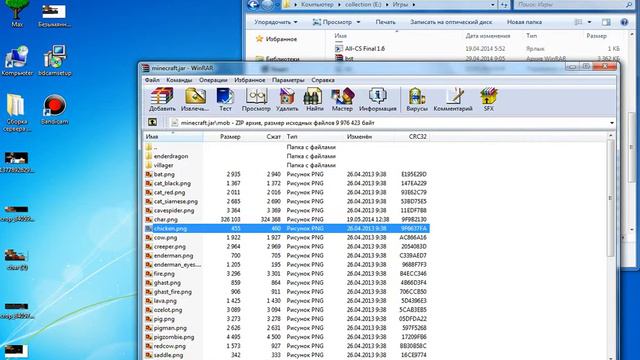Click the help icon in the Explorer toolbar
Image resolution: width=640 pixels, height=360 pixels.
[x=624, y=22]
